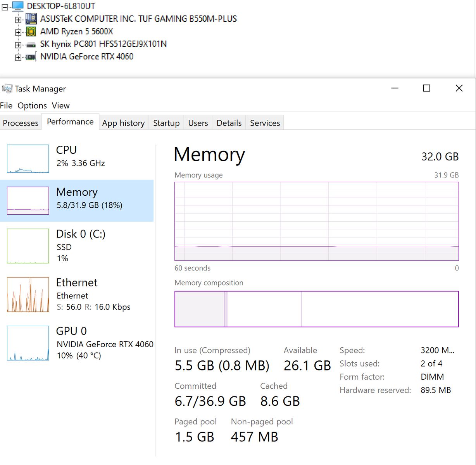Switch to the Processes tab
The image size is (476, 465).
coord(21,123)
